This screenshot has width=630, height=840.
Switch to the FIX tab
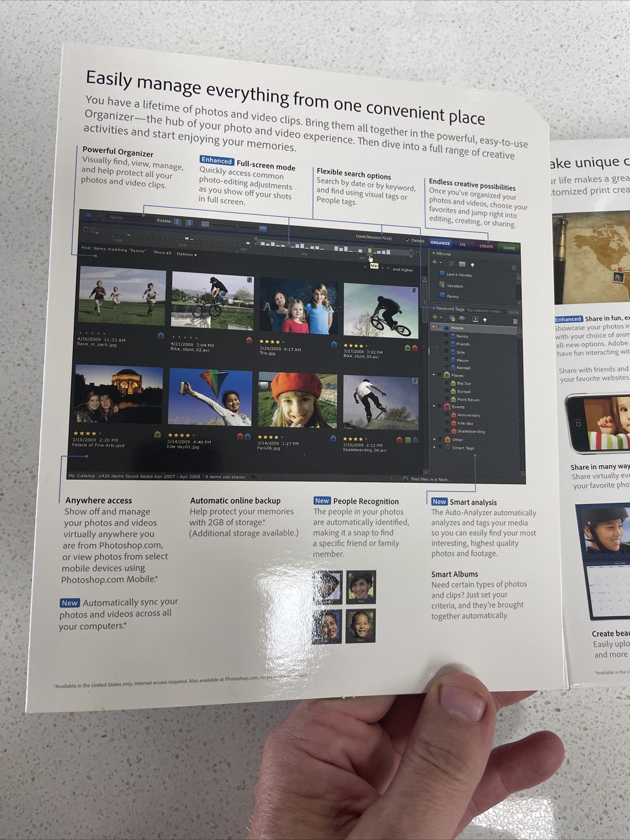click(463, 245)
